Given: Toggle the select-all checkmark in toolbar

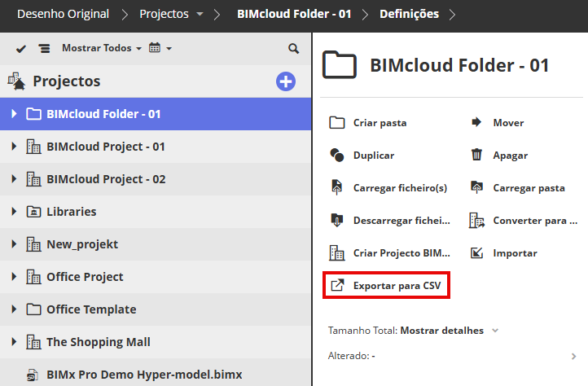Looking at the screenshot, I should pos(21,49).
